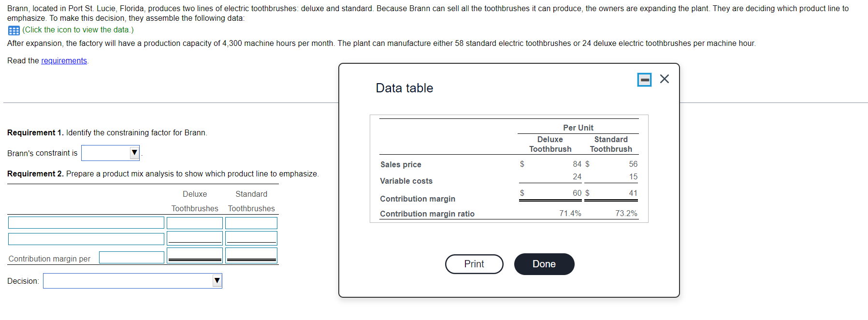Click the Standard contribution margin total input

pos(251,254)
